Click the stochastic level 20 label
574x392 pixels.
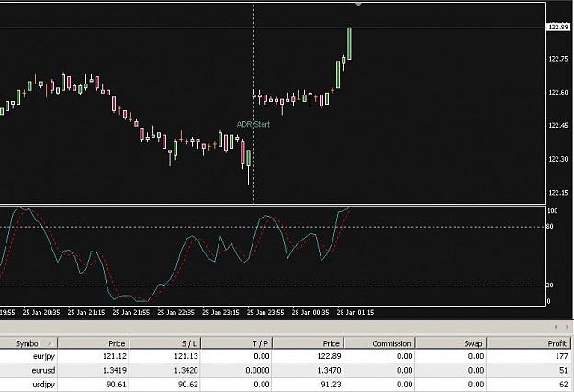[550, 286]
